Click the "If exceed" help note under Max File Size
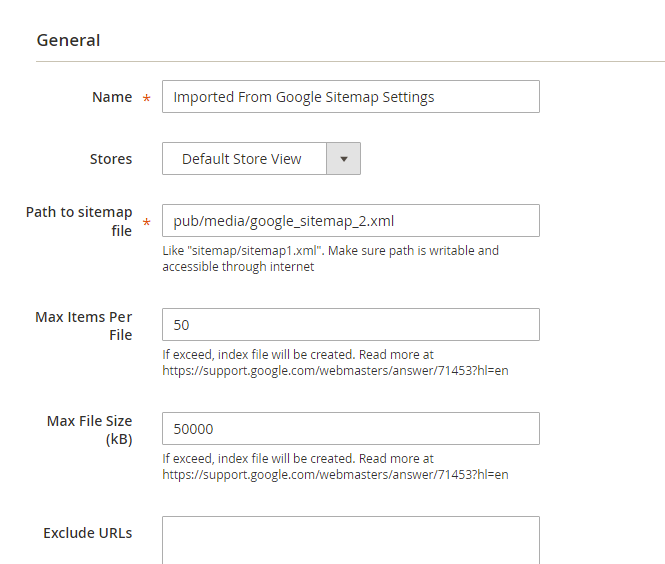 pos(297,459)
